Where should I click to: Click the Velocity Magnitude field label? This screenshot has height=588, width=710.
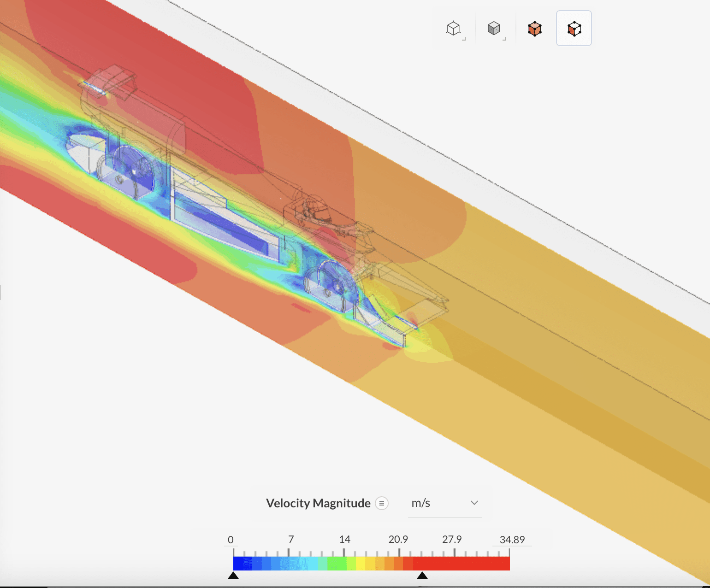(318, 503)
